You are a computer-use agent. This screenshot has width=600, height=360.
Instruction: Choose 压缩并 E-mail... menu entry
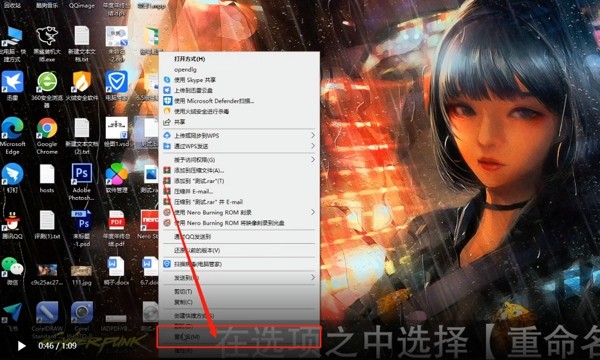[x=239, y=191]
